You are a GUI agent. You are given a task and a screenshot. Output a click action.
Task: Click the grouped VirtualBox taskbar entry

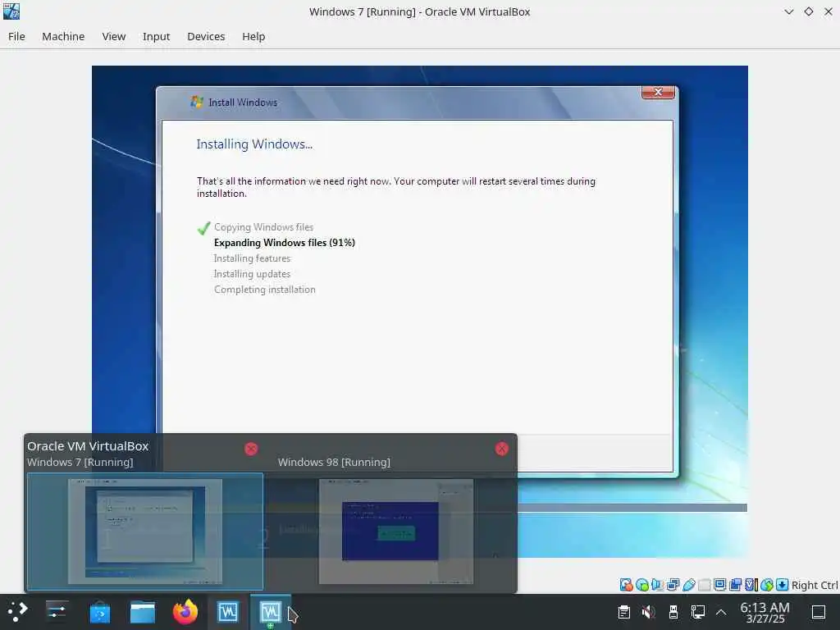(x=271, y=612)
